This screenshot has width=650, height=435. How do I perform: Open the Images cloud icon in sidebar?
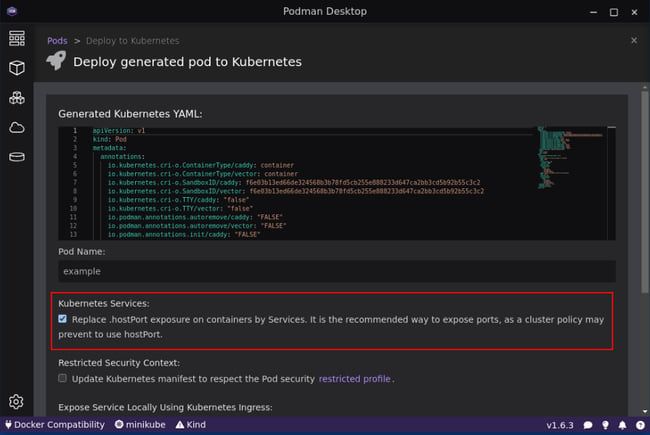(16, 127)
